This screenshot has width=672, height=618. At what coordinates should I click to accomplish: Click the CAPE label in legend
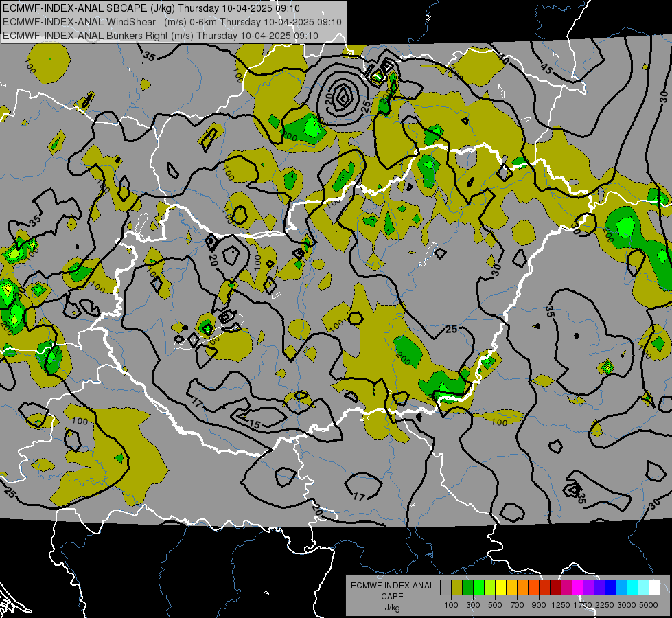point(392,597)
